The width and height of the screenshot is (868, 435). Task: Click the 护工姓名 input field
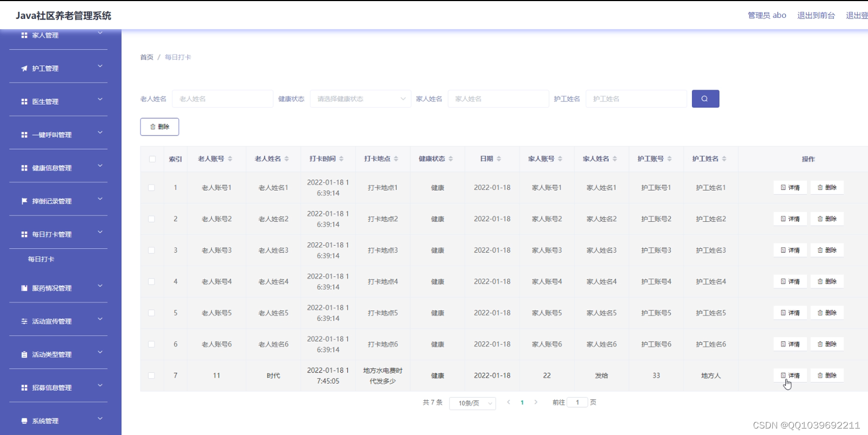pos(636,99)
